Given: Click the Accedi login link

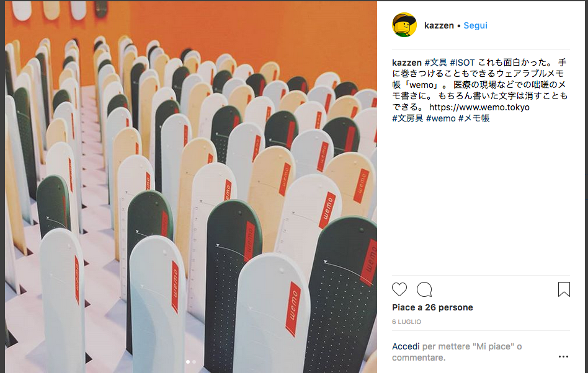Looking at the screenshot, I should (406, 346).
